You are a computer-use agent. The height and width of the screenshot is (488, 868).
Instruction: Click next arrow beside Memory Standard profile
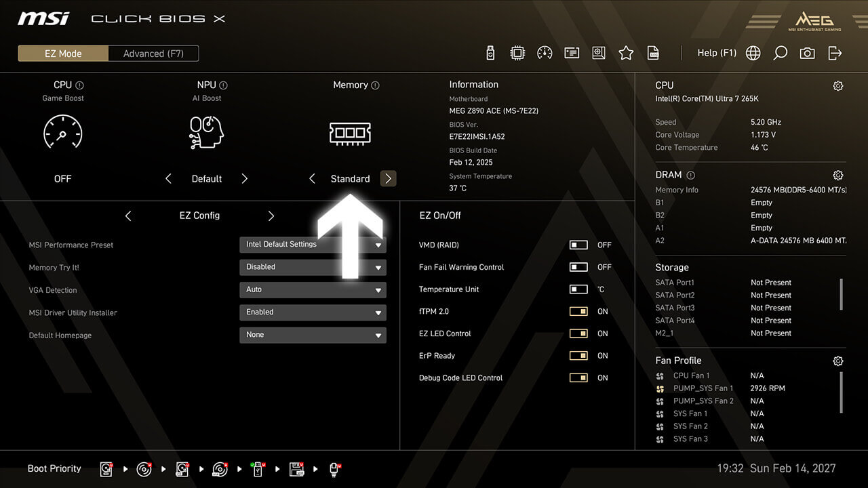[388, 179]
